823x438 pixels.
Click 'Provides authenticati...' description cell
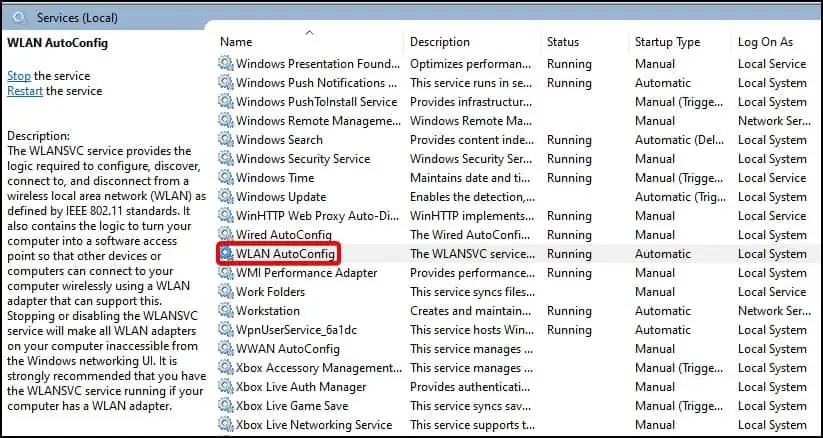pyautogui.click(x=469, y=387)
